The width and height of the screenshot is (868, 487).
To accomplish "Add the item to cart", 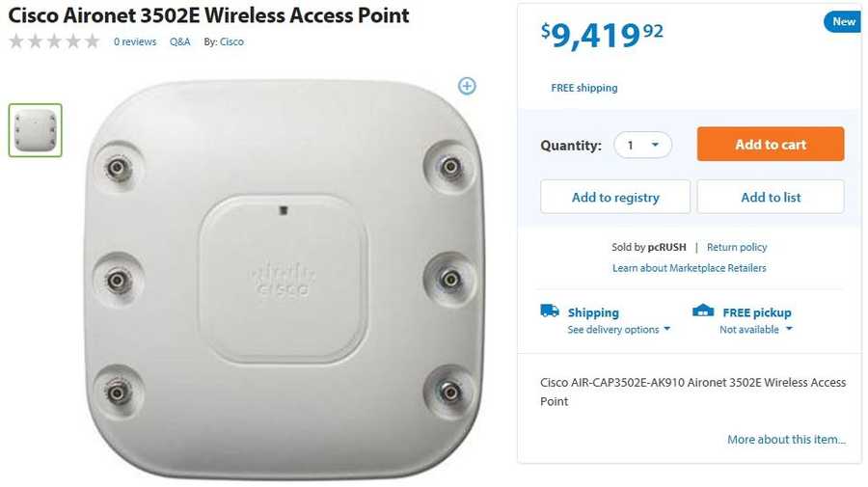I will tap(770, 145).
